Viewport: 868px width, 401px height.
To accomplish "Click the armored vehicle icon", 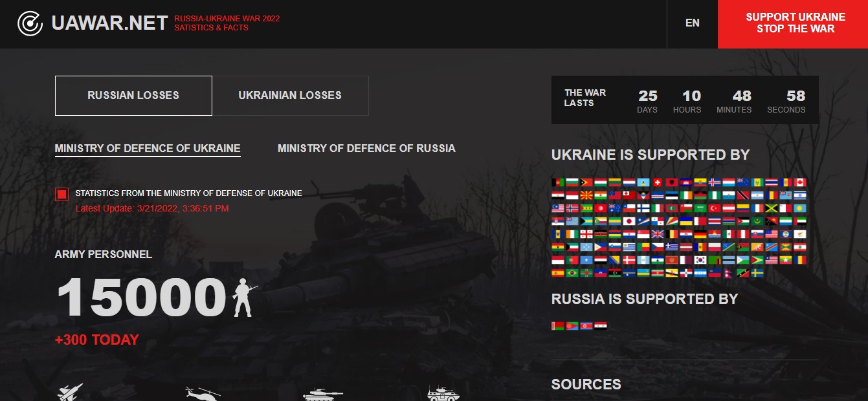I will 443,393.
